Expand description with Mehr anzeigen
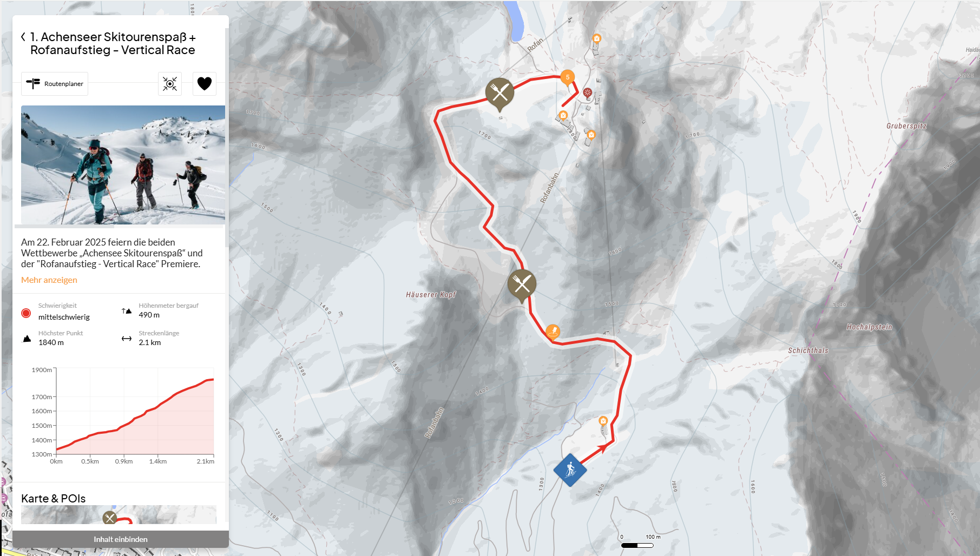Viewport: 980px width, 556px height. pyautogui.click(x=49, y=280)
